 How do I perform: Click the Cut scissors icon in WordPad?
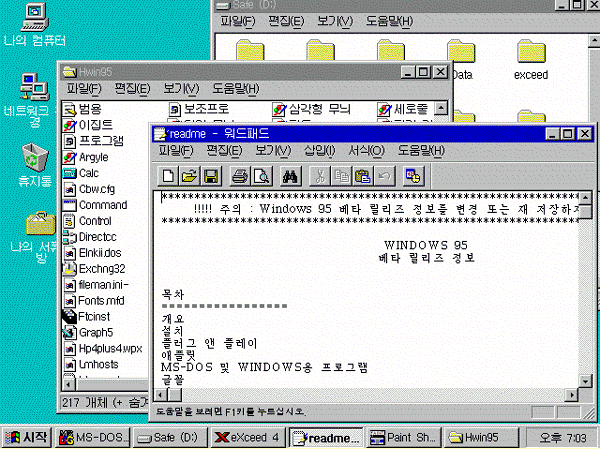point(320,176)
